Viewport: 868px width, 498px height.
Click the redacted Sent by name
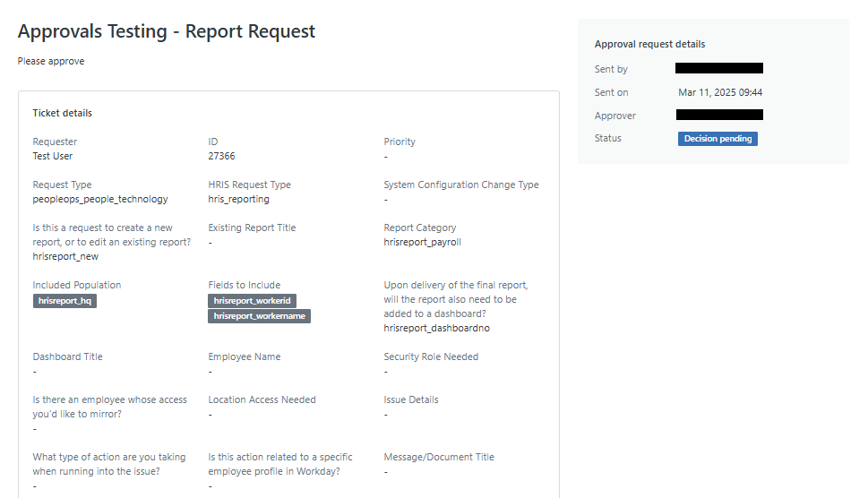coord(719,68)
